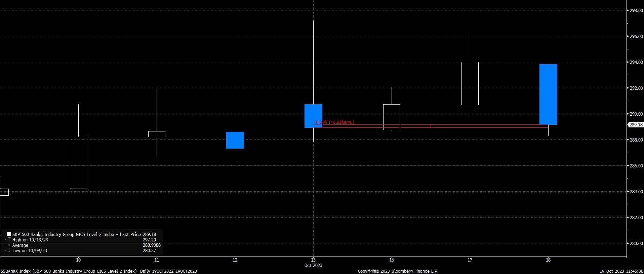644x274 pixels.
Task: Click the white series color swatch in legend
Action: click(x=9, y=234)
